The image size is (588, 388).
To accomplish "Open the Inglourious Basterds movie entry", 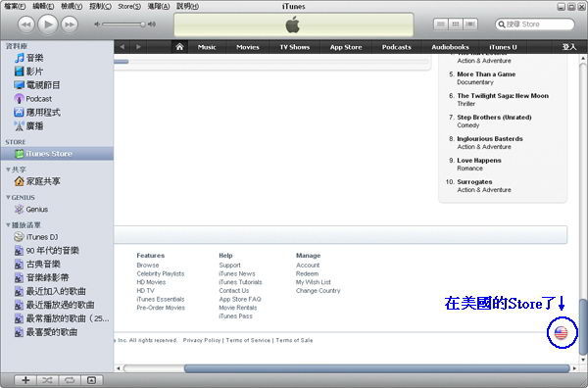I will click(490, 139).
